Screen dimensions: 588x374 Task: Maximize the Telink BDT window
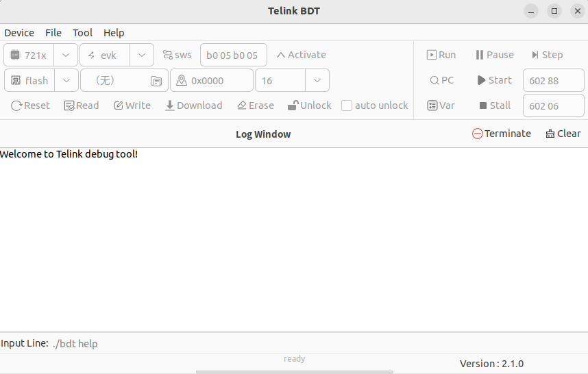[x=554, y=11]
